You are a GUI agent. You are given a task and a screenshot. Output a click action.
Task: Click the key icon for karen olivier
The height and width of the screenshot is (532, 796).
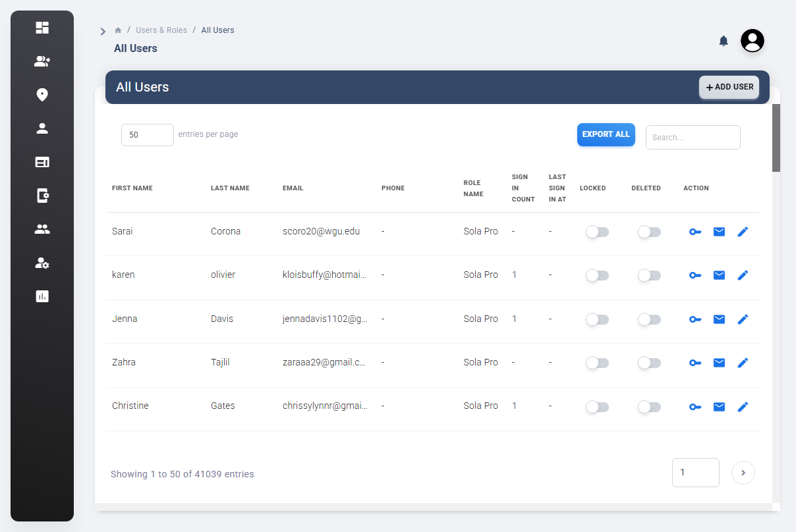[x=695, y=275]
